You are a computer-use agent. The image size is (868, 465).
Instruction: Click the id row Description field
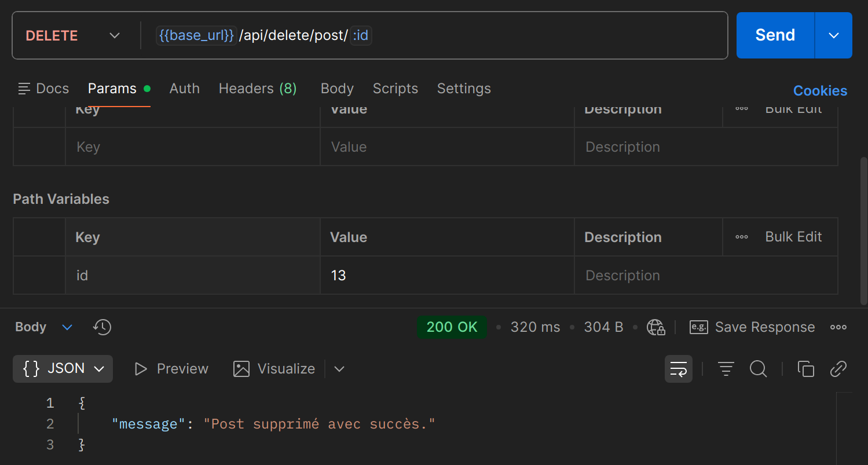coord(706,275)
